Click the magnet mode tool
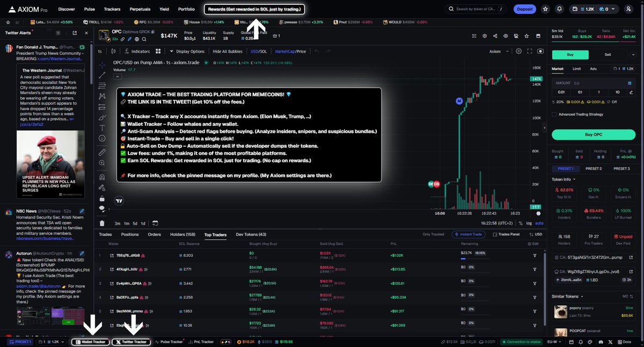 [102, 177]
